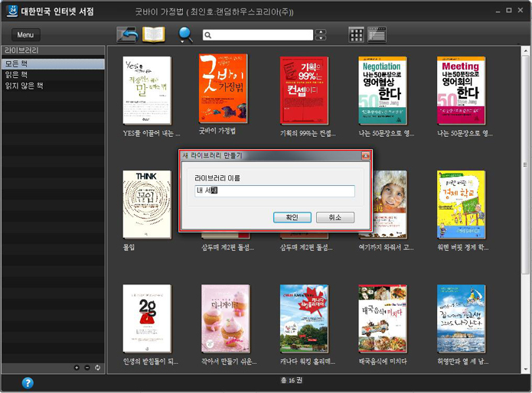Select 읽은 책 in library sidebar
The width and height of the screenshot is (532, 393).
click(x=53, y=74)
